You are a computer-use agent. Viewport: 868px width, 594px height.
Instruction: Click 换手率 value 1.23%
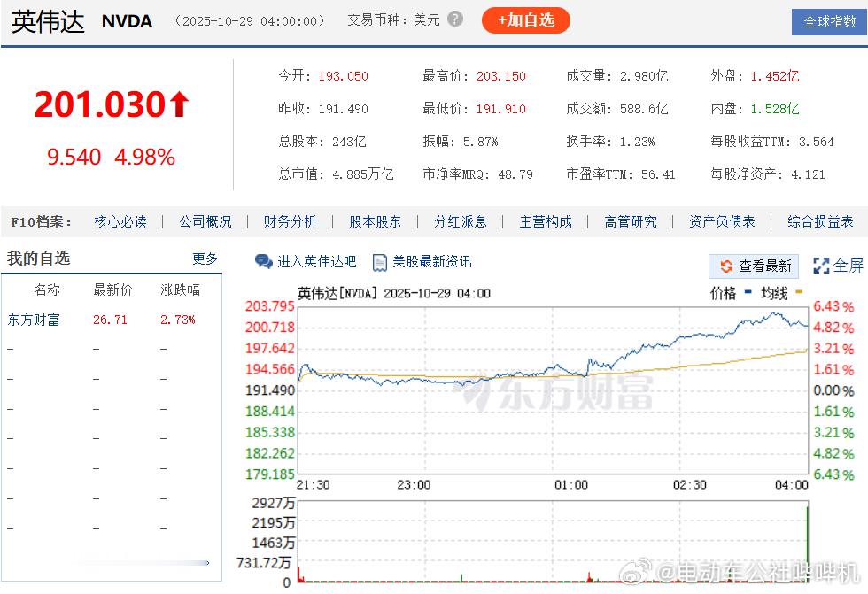click(637, 143)
